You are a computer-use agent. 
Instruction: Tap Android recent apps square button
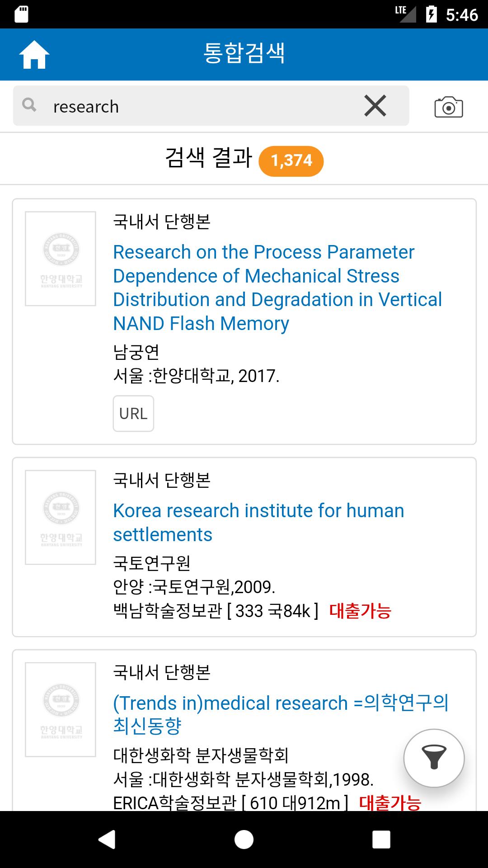[381, 840]
